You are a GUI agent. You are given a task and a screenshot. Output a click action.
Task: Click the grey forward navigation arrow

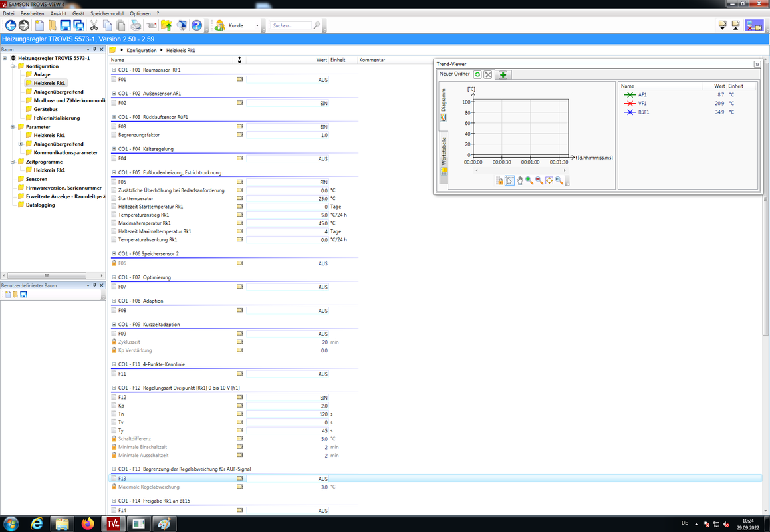(23, 25)
